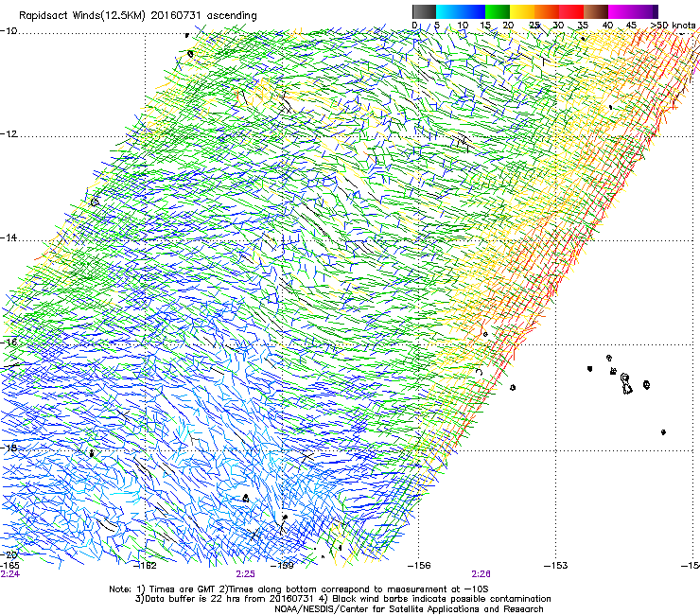The height and width of the screenshot is (615, 700).
Task: Click the purple 2:25 time label
Action: point(246,574)
